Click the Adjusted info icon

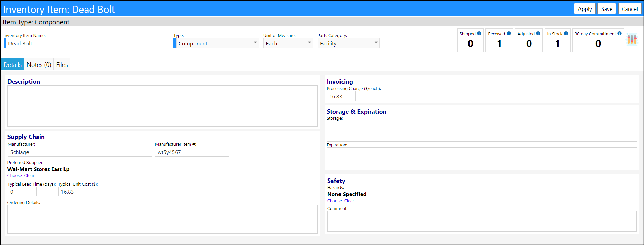(538, 33)
